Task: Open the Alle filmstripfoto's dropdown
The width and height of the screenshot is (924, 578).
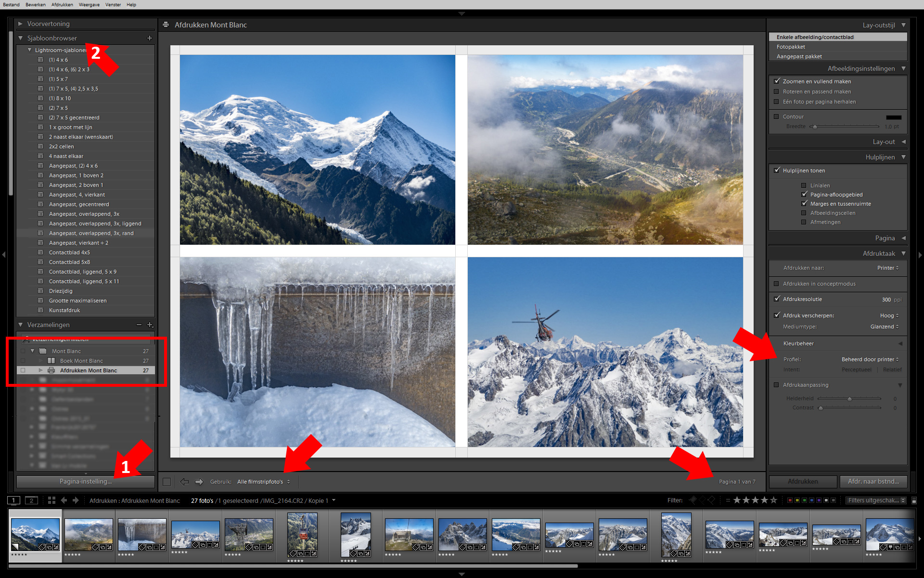Action: coord(263,482)
